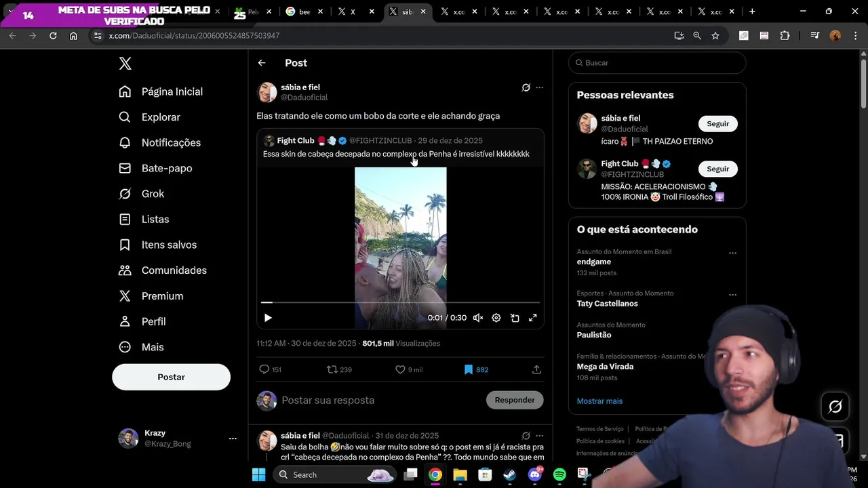Image resolution: width=868 pixels, height=488 pixels.
Task: Toggle video picture-in-picture mode
Action: click(x=515, y=318)
